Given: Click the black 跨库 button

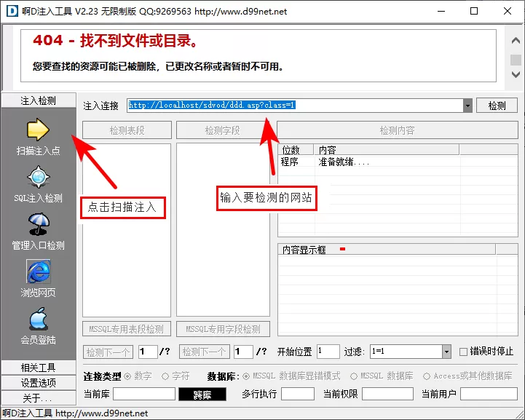Looking at the screenshot, I should coord(202,395).
